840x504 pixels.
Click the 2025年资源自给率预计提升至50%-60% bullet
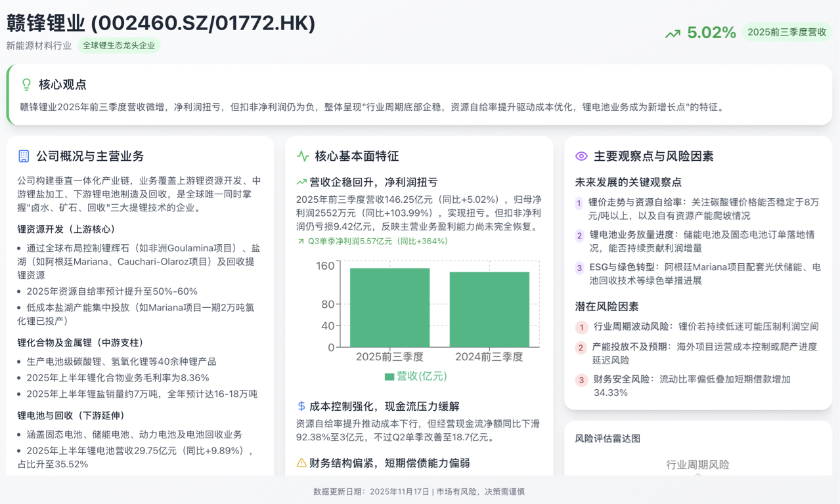coord(112,291)
